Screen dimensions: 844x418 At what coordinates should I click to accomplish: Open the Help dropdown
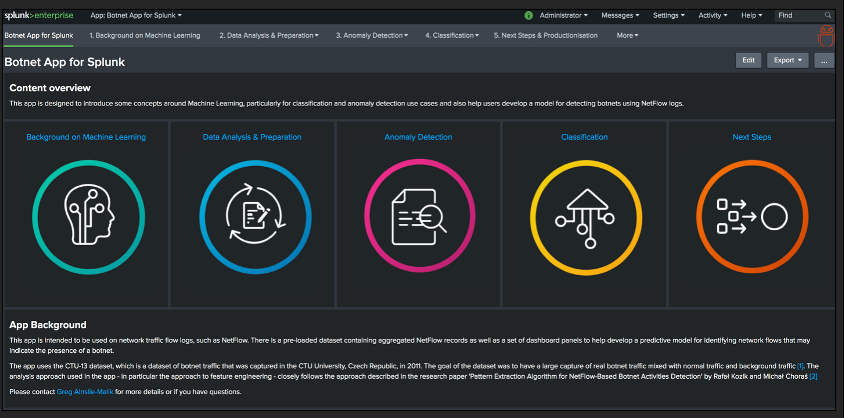pos(751,16)
